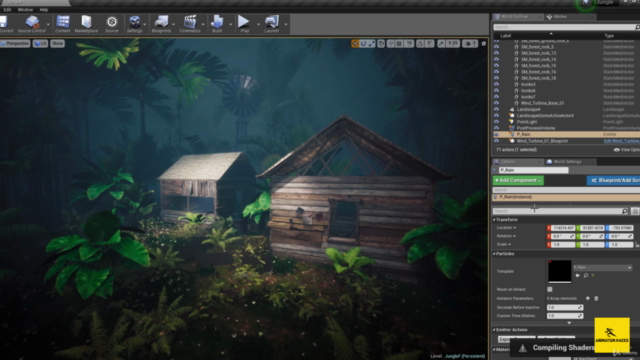The width and height of the screenshot is (640, 360).
Task: Open the Content browser toolbar icon
Action: click(63, 24)
